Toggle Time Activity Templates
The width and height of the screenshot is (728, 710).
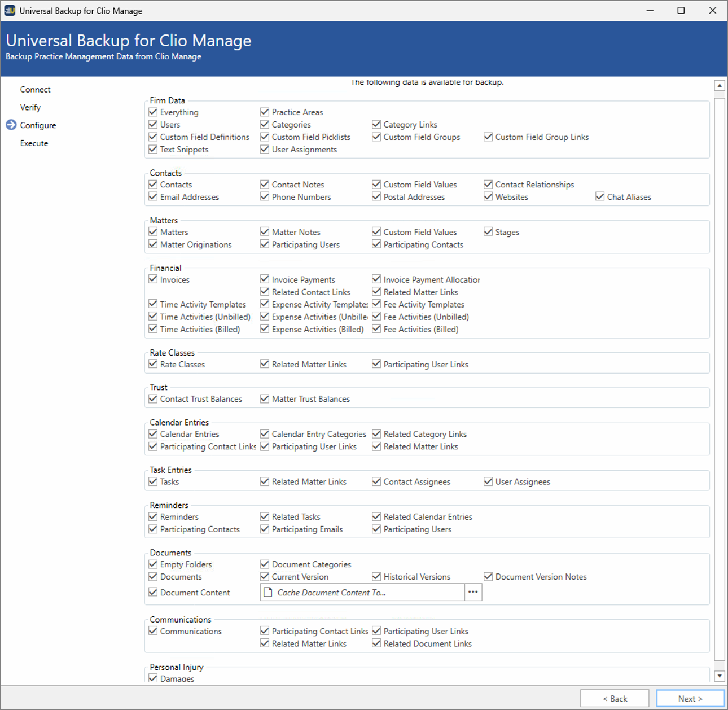(x=153, y=304)
